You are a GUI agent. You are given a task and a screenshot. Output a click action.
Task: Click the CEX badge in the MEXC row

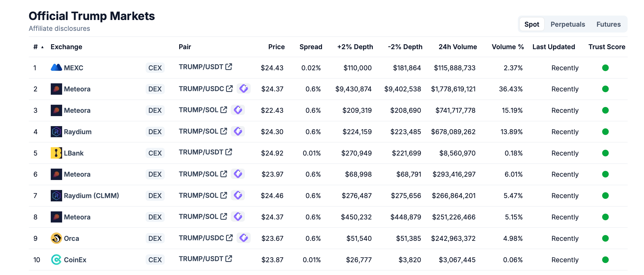click(x=155, y=68)
